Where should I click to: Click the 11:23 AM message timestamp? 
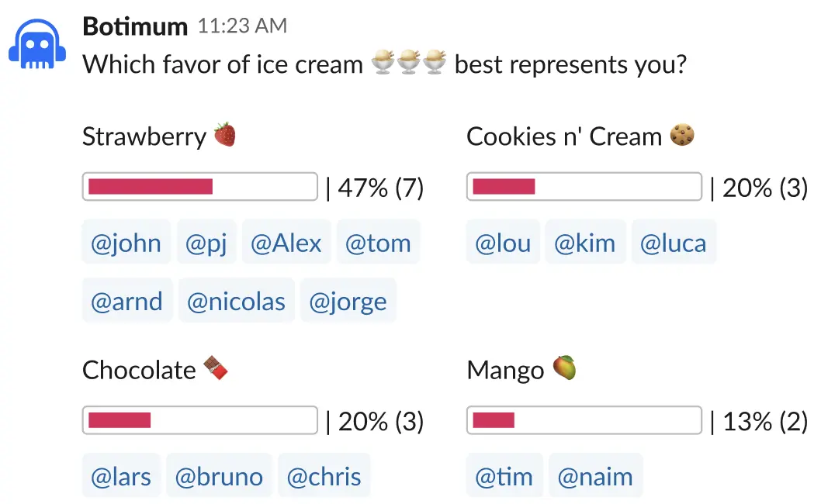click(242, 26)
